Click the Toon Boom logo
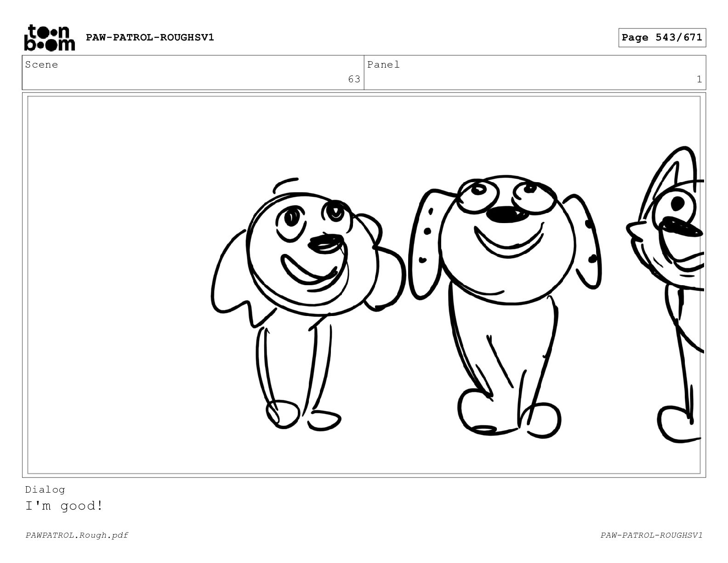Image resolution: width=728 pixels, height=563 pixels. pyautogui.click(x=49, y=37)
